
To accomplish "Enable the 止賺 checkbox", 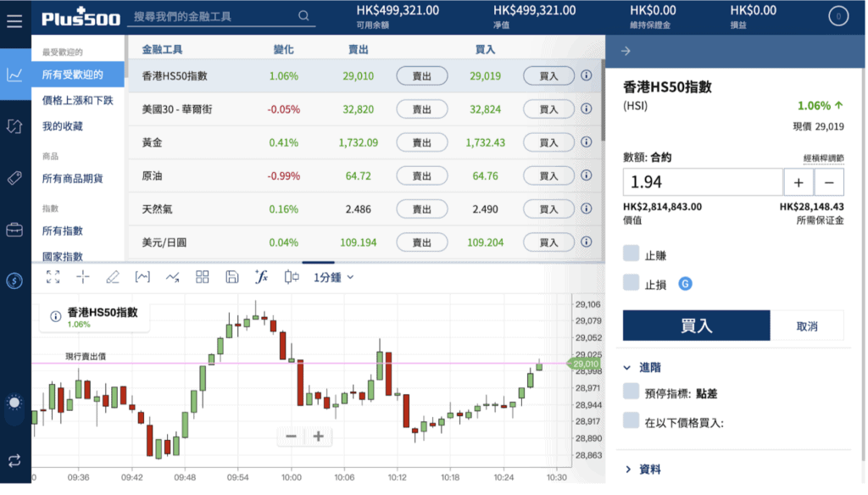I will tap(631, 253).
